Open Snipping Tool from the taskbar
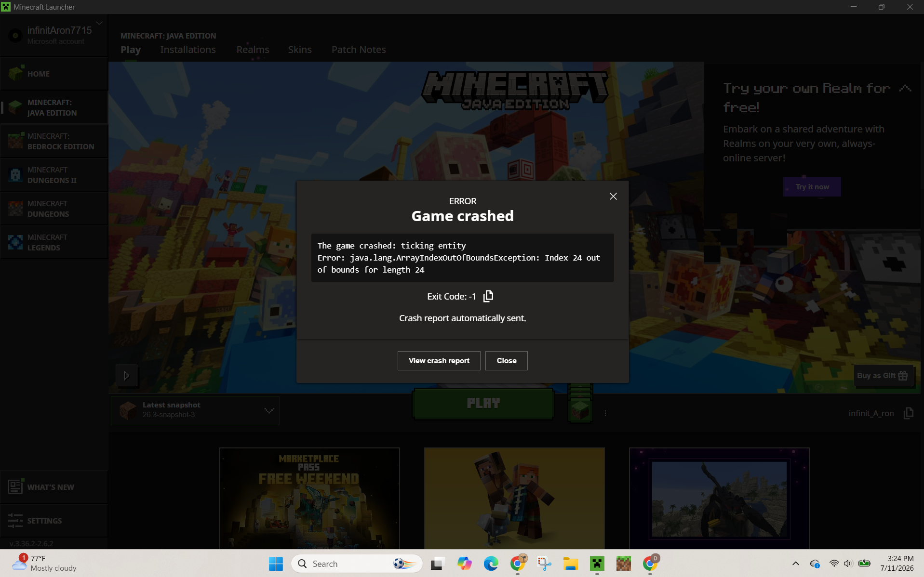The width and height of the screenshot is (924, 577). click(x=544, y=564)
